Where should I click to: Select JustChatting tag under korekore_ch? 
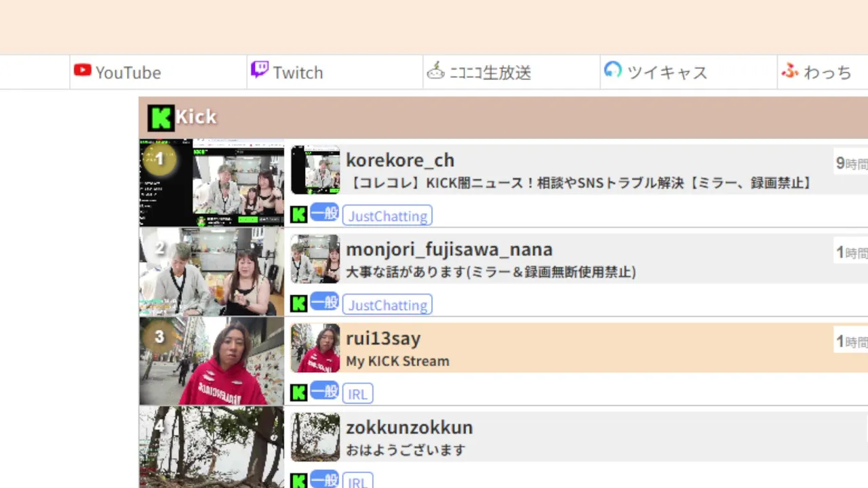tap(387, 216)
